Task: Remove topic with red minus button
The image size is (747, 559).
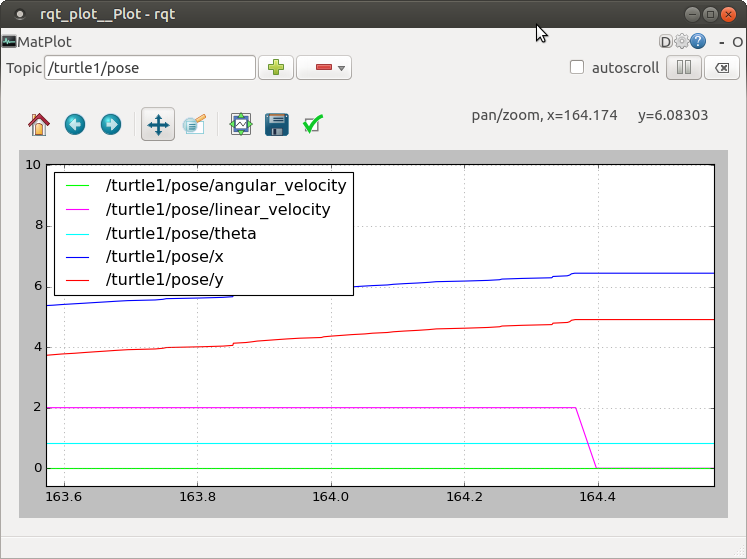Action: click(x=323, y=68)
